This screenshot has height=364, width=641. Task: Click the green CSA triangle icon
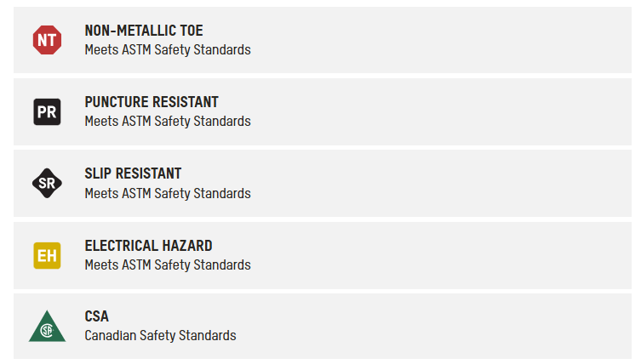(x=47, y=327)
